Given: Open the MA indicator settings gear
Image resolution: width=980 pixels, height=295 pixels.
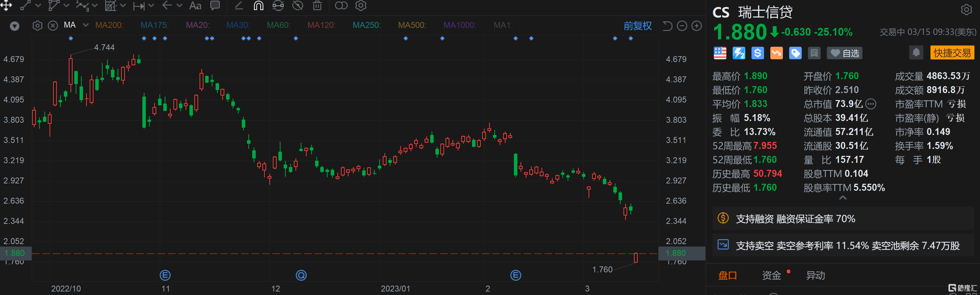Looking at the screenshot, I should (x=37, y=25).
